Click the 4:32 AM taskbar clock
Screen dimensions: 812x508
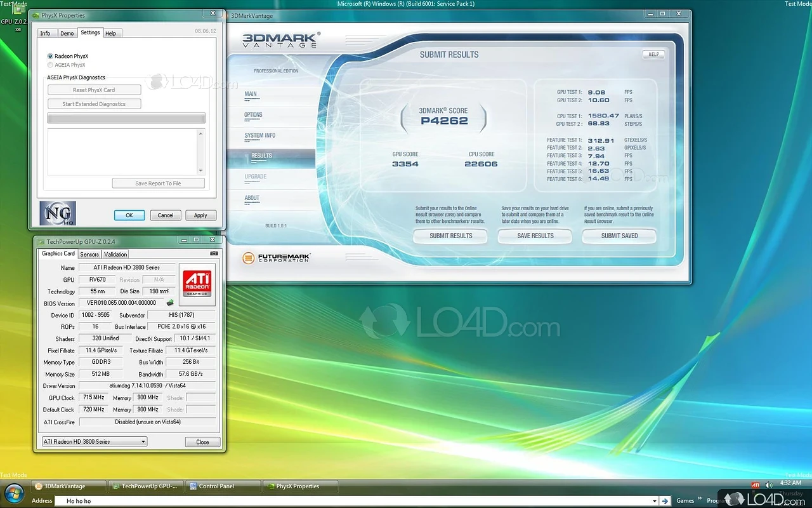pyautogui.click(x=790, y=483)
